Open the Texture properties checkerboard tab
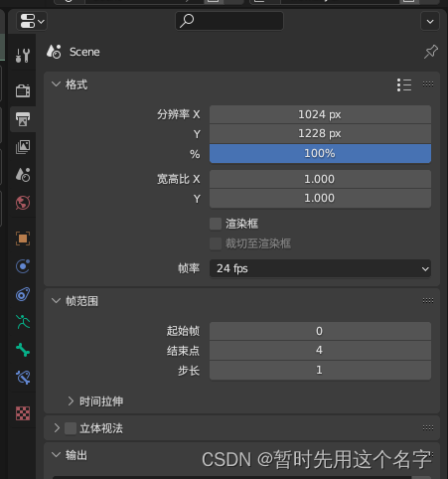This screenshot has height=479, width=448. [x=23, y=413]
